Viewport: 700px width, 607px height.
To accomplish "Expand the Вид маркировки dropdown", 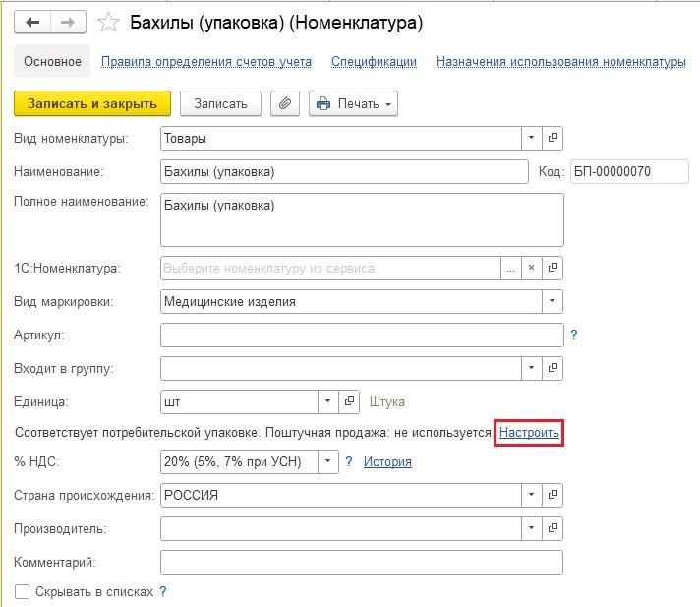I will tap(552, 301).
